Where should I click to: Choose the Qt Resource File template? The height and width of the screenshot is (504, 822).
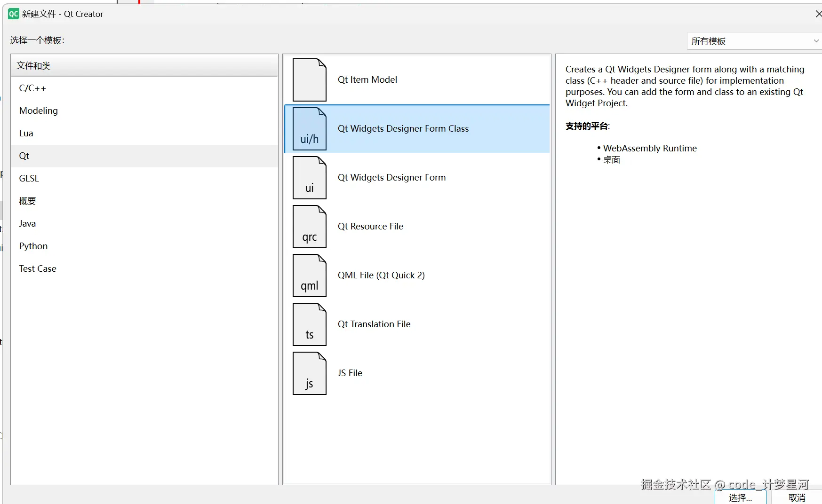(417, 227)
